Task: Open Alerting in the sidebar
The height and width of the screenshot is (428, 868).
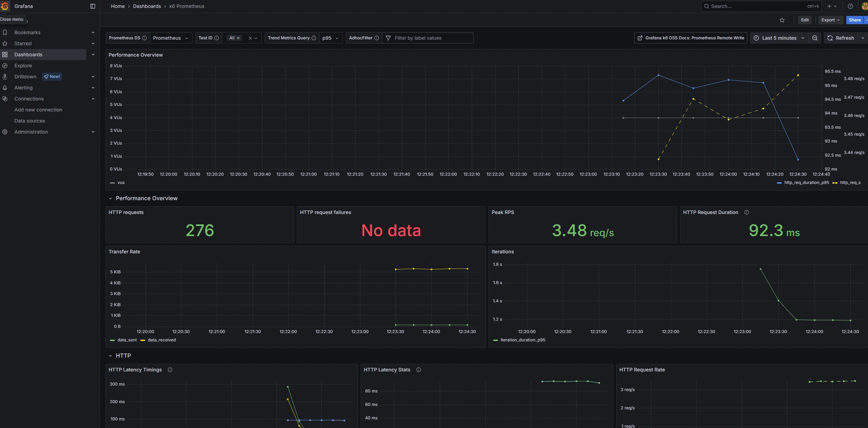Action: 23,88
